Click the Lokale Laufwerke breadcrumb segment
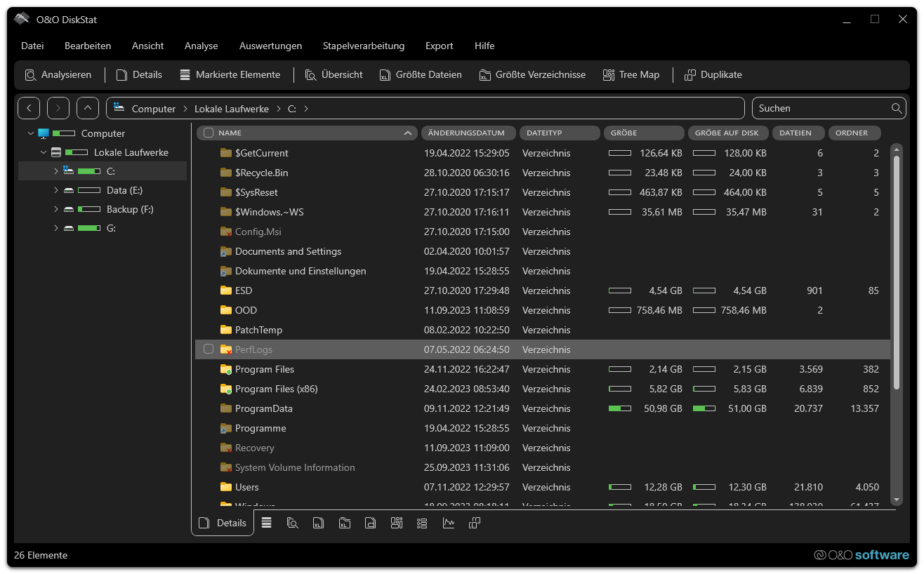 pyautogui.click(x=232, y=109)
